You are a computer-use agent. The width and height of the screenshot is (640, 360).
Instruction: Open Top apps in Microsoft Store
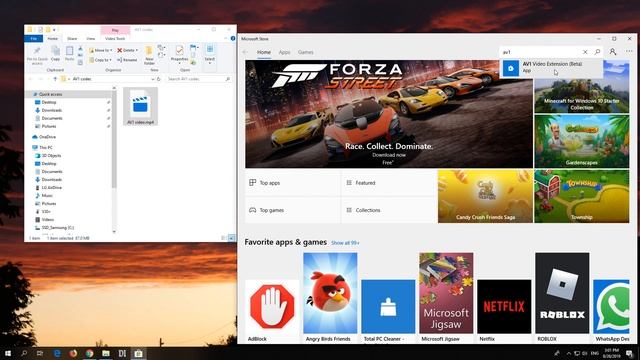pyautogui.click(x=292, y=183)
